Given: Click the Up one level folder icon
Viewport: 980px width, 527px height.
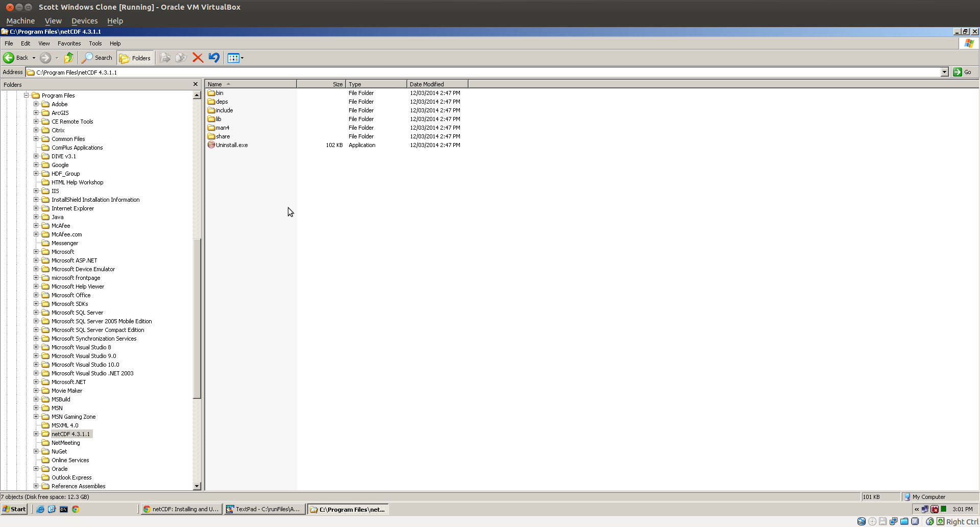Looking at the screenshot, I should 68,58.
